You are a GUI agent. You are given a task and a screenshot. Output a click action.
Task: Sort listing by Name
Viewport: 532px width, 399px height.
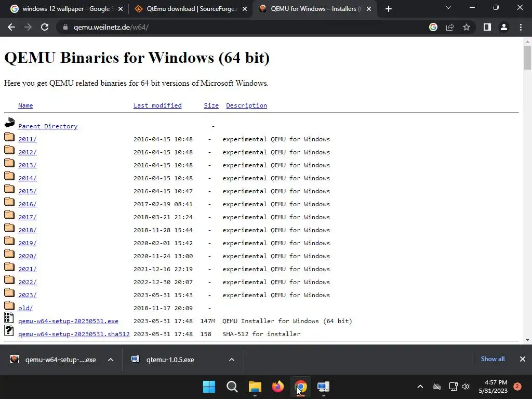(25, 105)
